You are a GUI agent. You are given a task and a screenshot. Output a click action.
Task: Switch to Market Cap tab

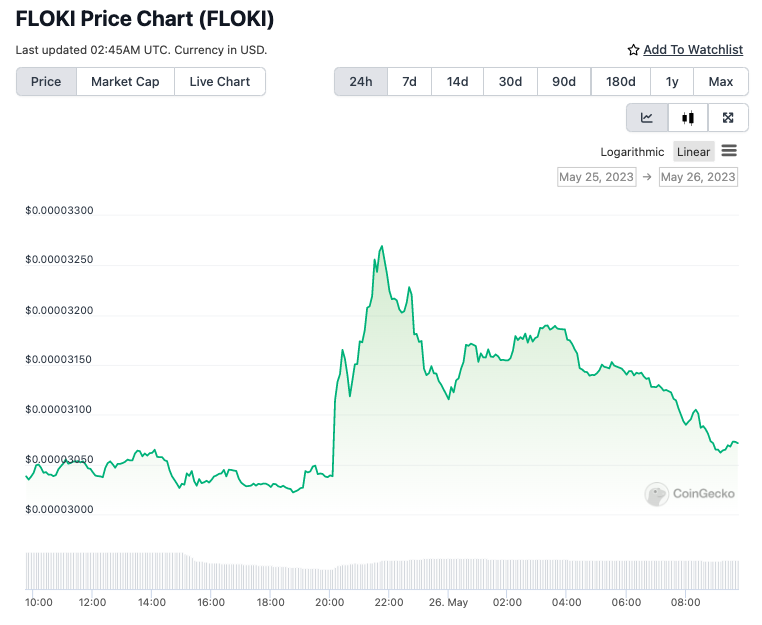tap(125, 82)
